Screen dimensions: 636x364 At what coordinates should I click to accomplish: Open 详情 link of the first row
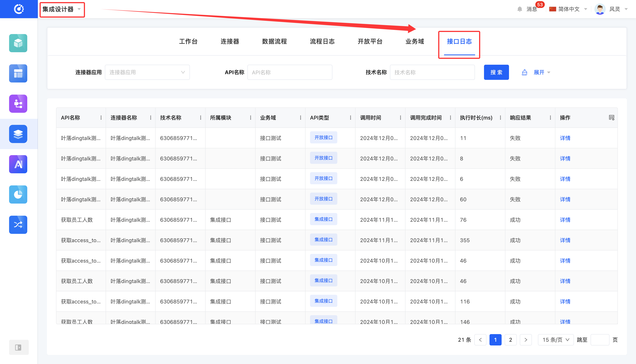click(565, 138)
